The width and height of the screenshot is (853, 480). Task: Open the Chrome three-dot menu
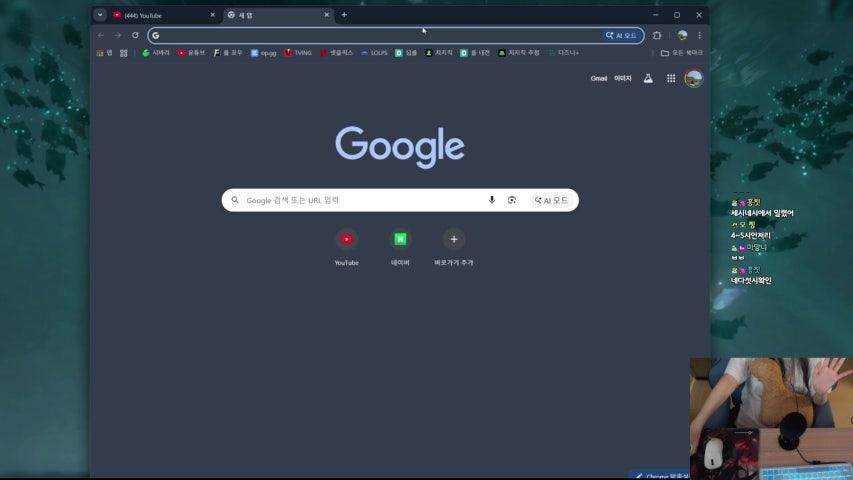[700, 35]
